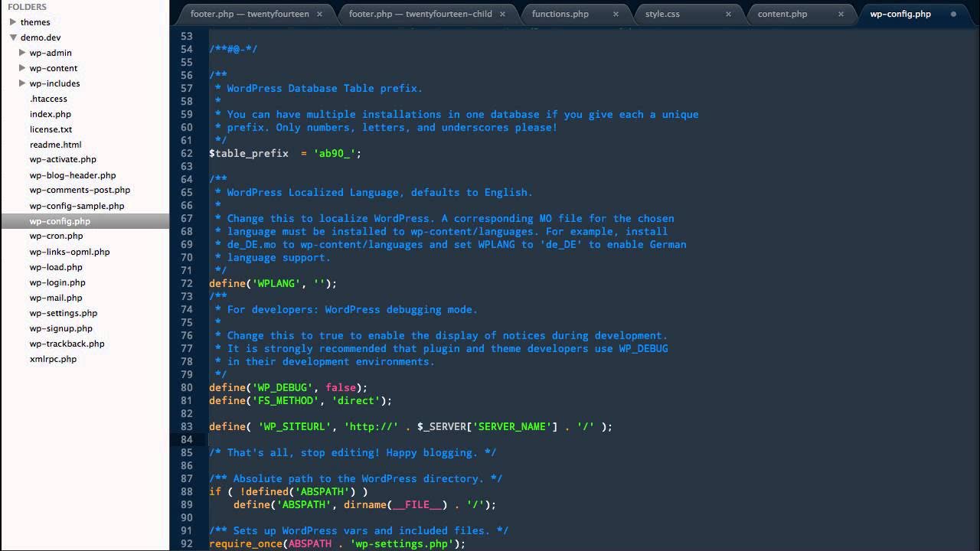Open wp-settings.php in sidebar

(64, 313)
